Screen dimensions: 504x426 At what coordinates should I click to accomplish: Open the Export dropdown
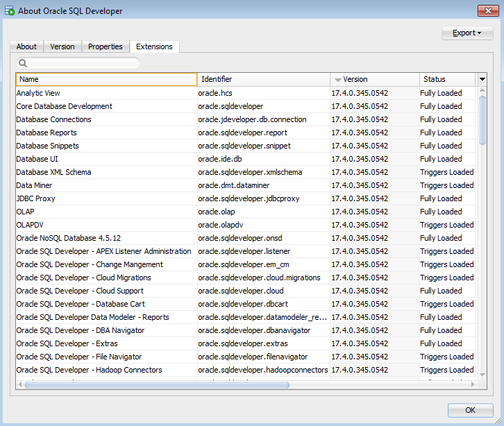pos(467,33)
